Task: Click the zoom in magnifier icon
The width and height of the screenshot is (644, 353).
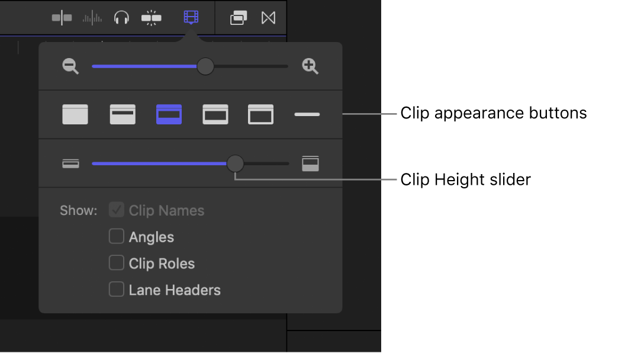Action: click(x=310, y=66)
